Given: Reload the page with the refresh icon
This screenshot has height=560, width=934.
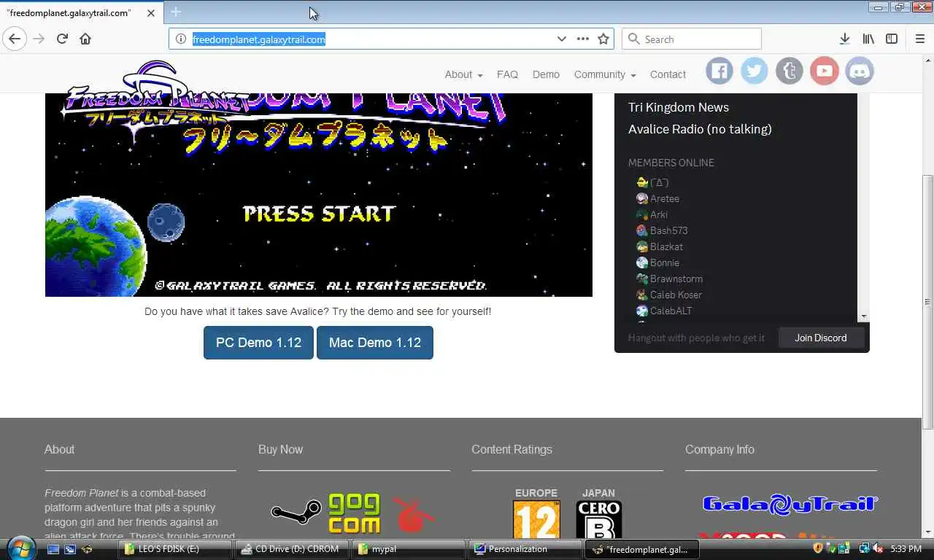Looking at the screenshot, I should point(62,39).
